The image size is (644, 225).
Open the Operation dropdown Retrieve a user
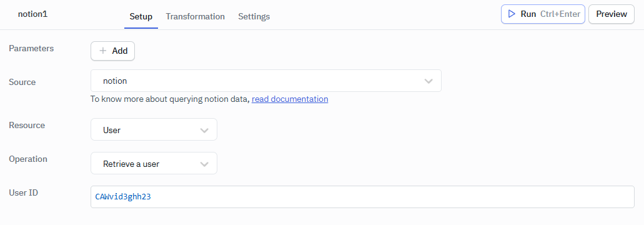(x=154, y=164)
